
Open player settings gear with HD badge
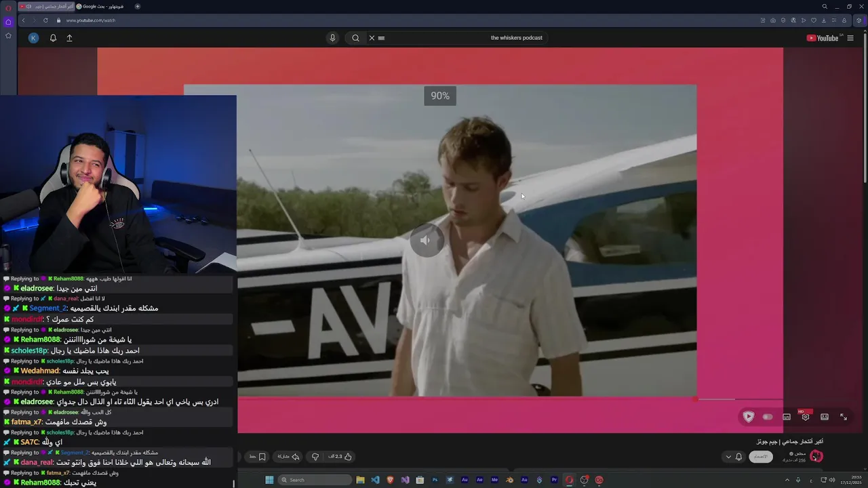(806, 416)
